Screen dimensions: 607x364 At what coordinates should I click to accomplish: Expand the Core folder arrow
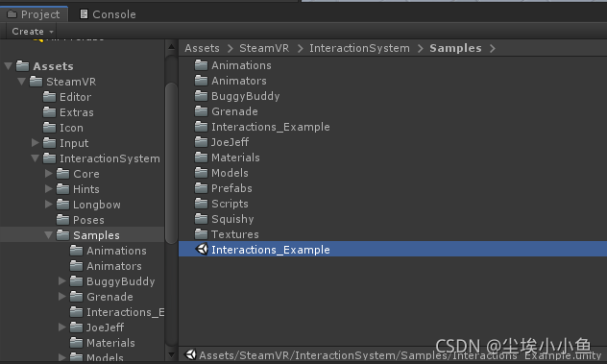point(49,174)
